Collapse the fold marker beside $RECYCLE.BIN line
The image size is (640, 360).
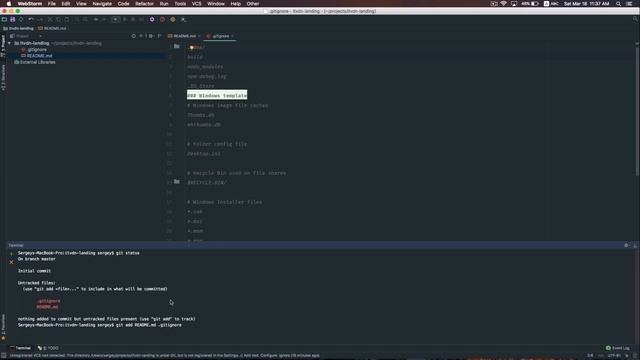(x=177, y=182)
